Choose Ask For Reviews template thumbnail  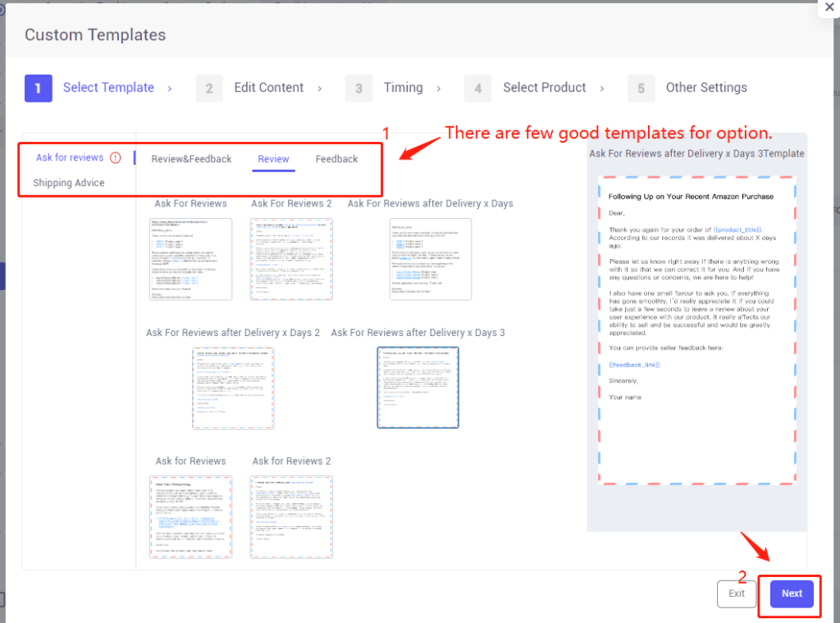tap(190, 259)
